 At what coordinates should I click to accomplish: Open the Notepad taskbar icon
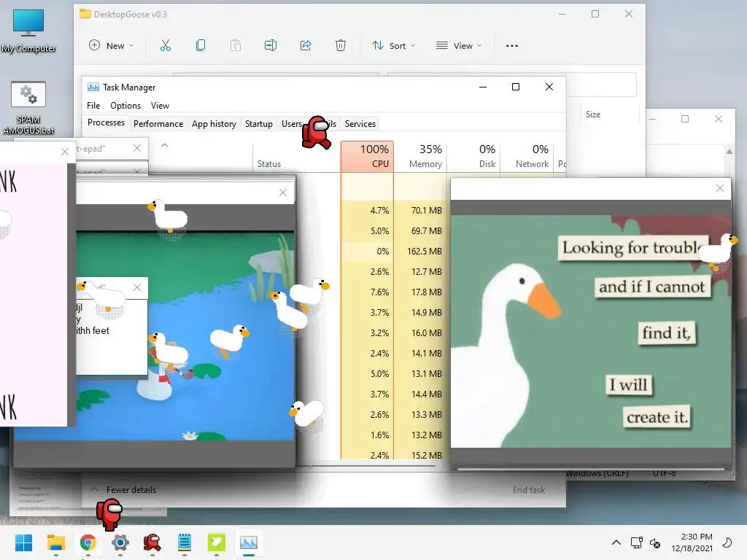click(185, 542)
